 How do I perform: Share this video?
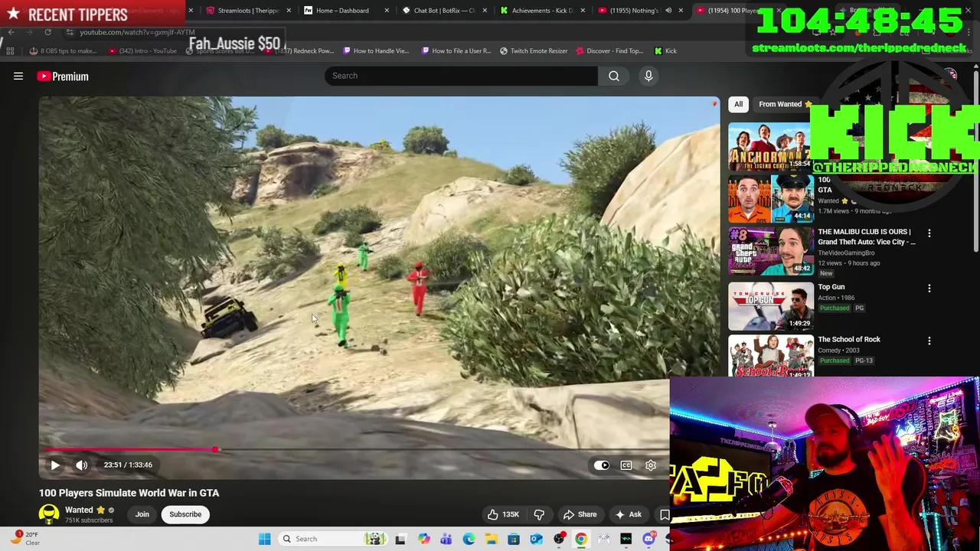coord(580,514)
